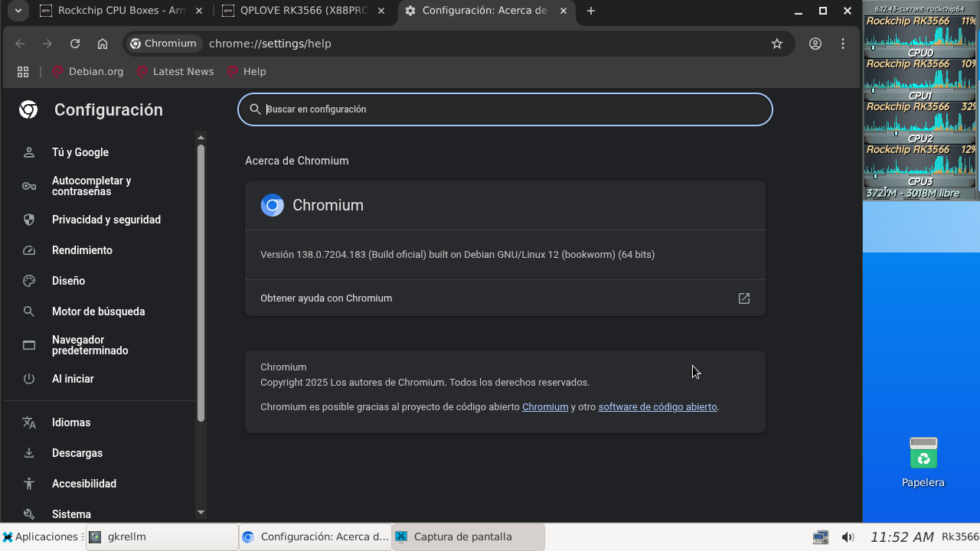Click the Rk3566 label in taskbar
Image resolution: width=980 pixels, height=551 pixels.
tap(960, 536)
